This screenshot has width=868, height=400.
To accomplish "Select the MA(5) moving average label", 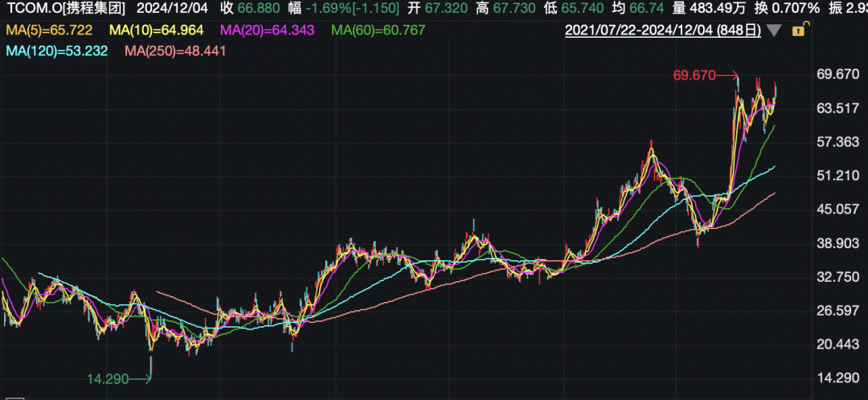I will [48, 31].
